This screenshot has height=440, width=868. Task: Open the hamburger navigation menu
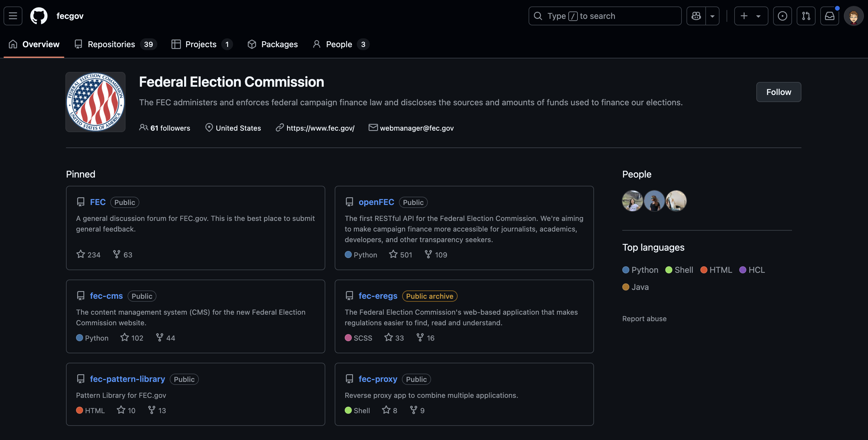tap(13, 16)
